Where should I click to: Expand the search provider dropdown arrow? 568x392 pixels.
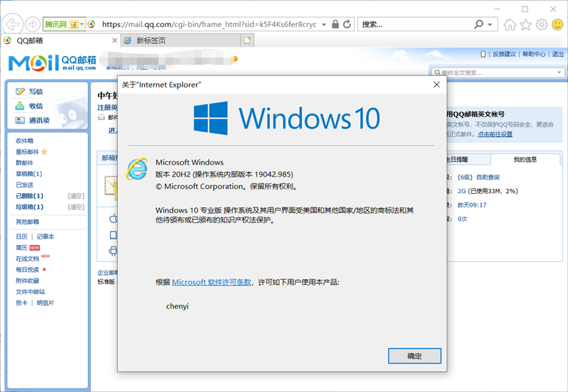[x=491, y=24]
